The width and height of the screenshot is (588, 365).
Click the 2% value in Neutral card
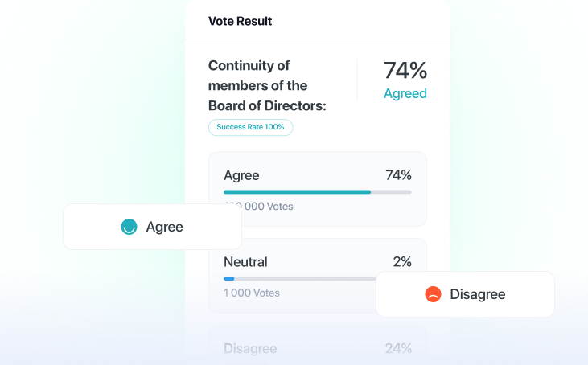point(402,262)
